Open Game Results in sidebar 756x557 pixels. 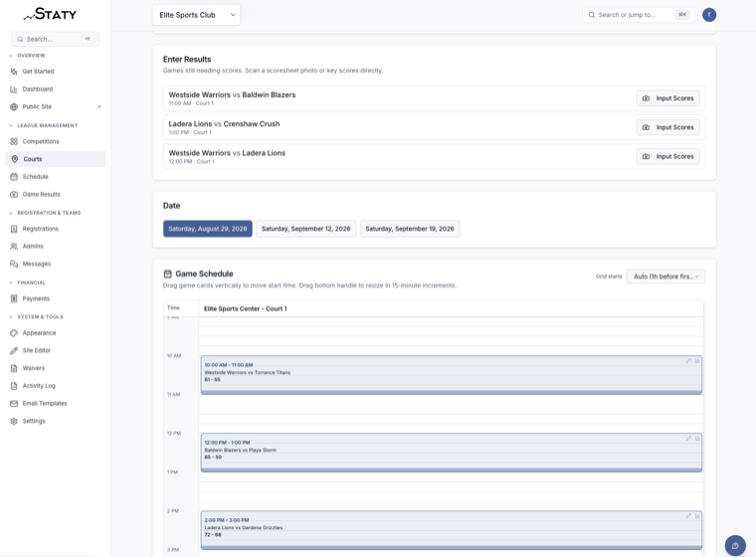[56, 194]
